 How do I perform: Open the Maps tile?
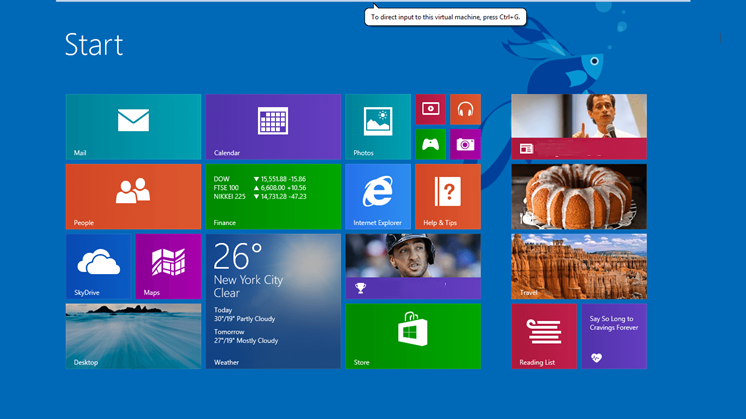(x=168, y=266)
